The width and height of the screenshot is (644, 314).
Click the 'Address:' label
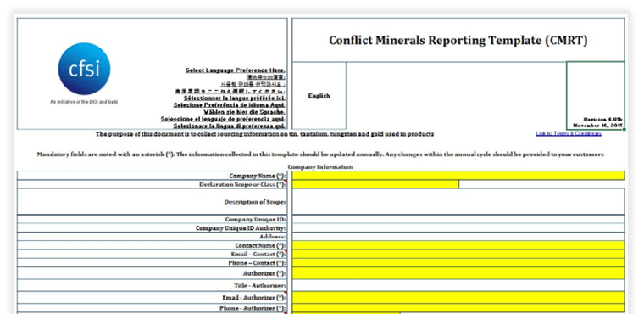pyautogui.click(x=272, y=237)
